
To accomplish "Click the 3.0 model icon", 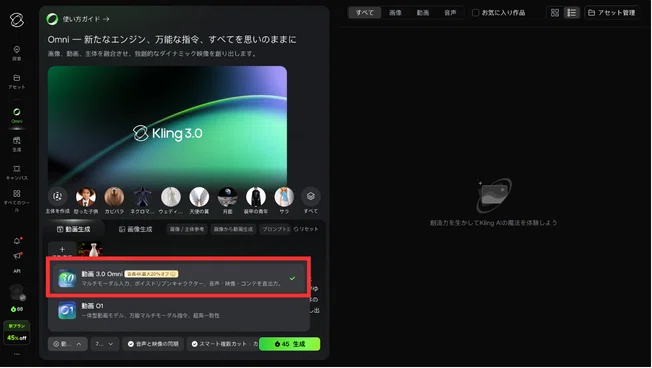I will tap(67, 278).
